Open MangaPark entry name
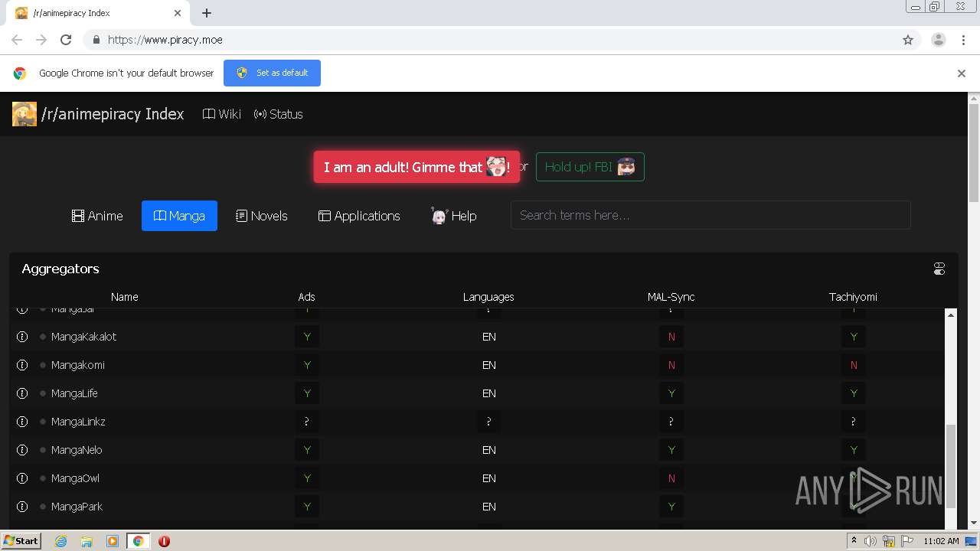The image size is (980, 551). coord(77,507)
